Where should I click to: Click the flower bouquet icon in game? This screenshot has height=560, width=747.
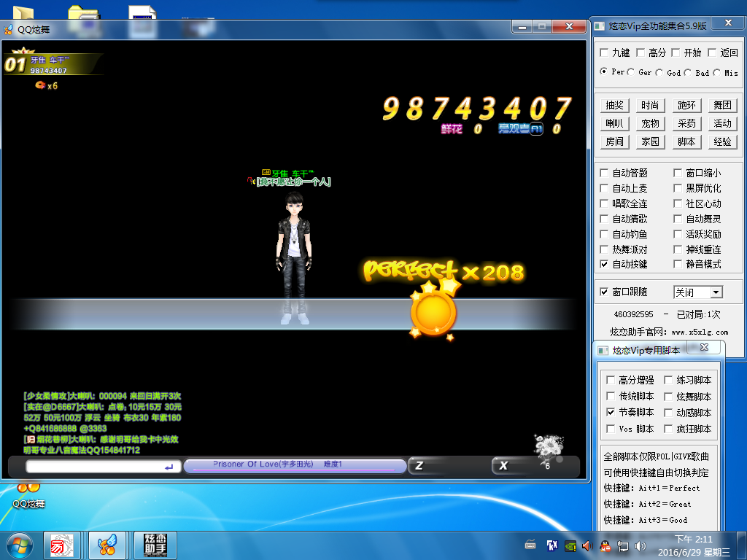point(548,448)
